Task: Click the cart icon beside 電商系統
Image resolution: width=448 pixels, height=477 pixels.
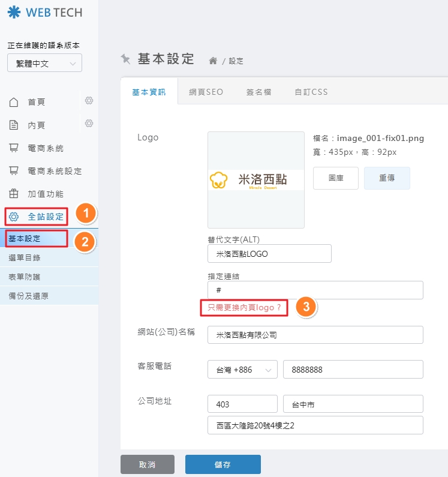Action: [14, 148]
